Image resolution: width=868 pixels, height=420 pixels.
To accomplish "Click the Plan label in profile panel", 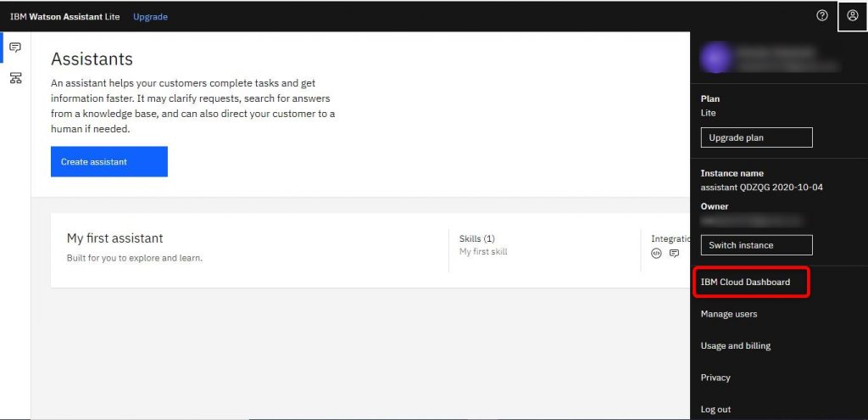I will click(709, 98).
